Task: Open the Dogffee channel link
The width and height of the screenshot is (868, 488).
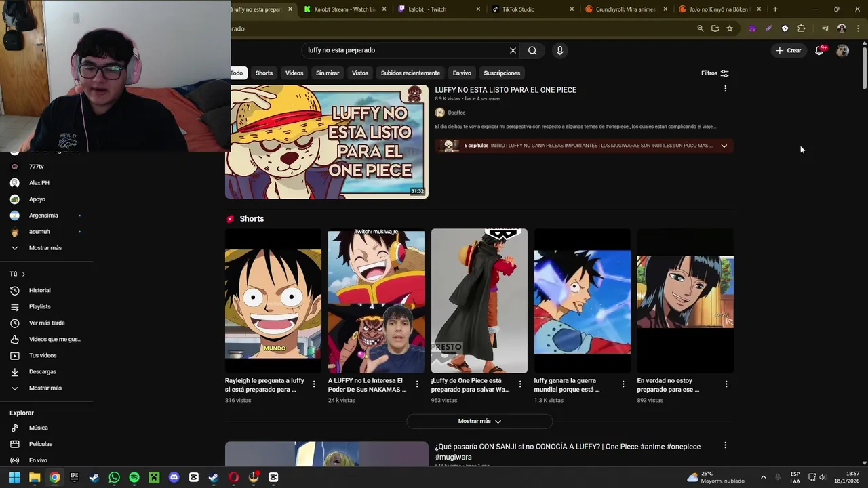Action: click(x=456, y=113)
